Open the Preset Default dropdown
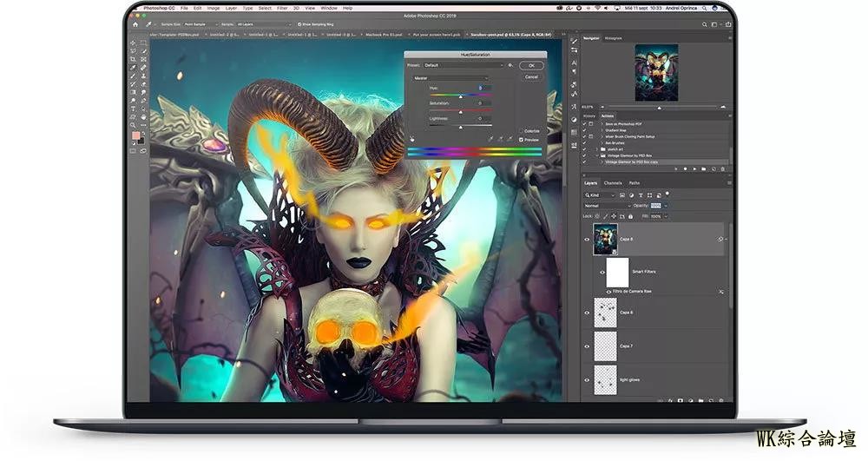868x461 pixels. (464, 65)
